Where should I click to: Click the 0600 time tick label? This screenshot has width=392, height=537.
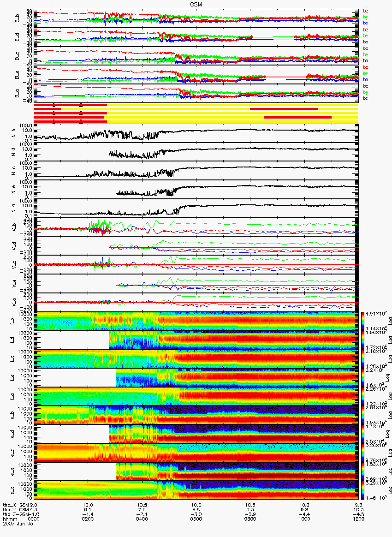point(196,519)
